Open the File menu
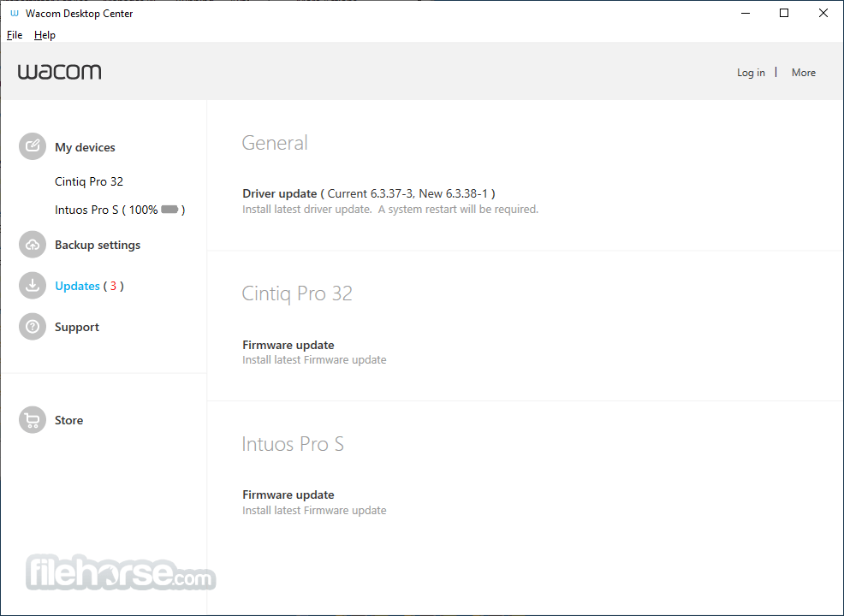 tap(15, 35)
